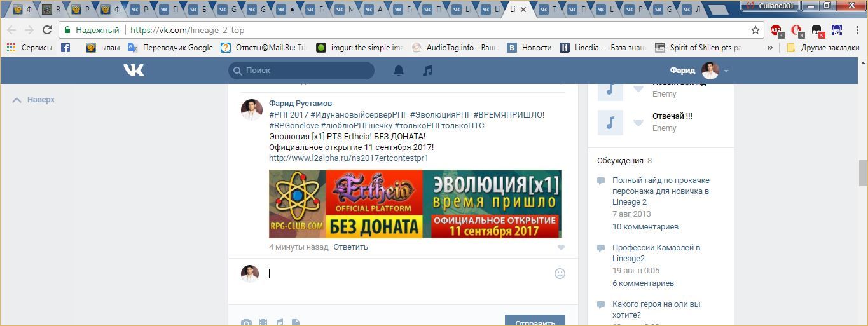Open the Переводчик Google bookmark
868x326 pixels.
tap(170, 47)
